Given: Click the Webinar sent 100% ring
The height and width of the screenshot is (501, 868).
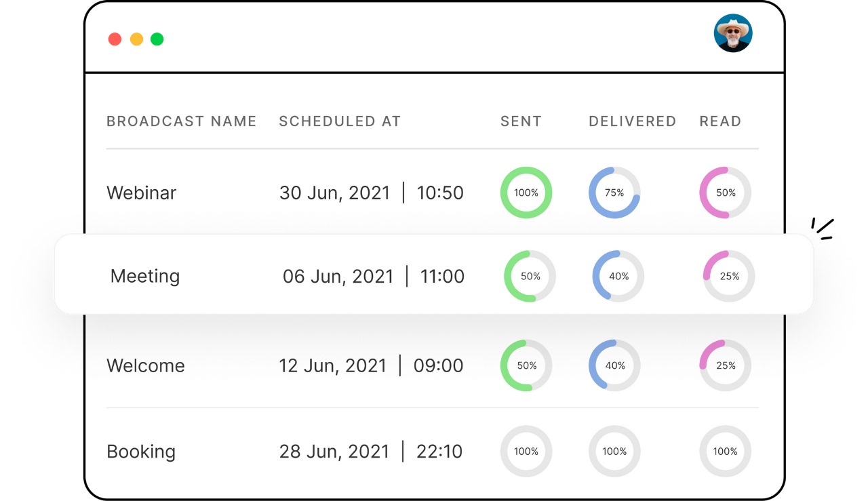Looking at the screenshot, I should point(526,193).
